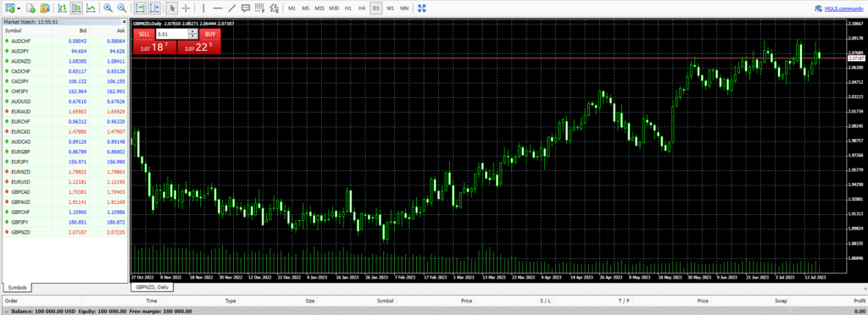Viewport: 868px width, 315px height.
Task: Set timeframe to M30
Action: pyautogui.click(x=334, y=8)
